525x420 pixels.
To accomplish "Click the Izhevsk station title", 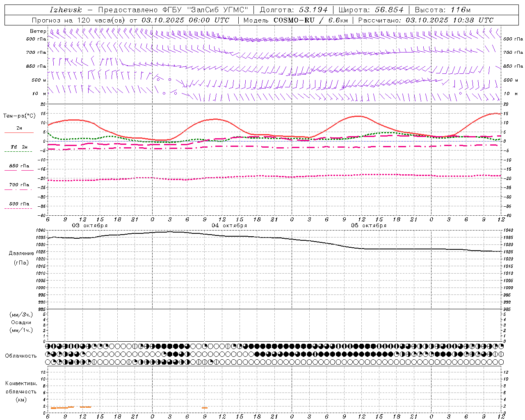I will pyautogui.click(x=66, y=10).
